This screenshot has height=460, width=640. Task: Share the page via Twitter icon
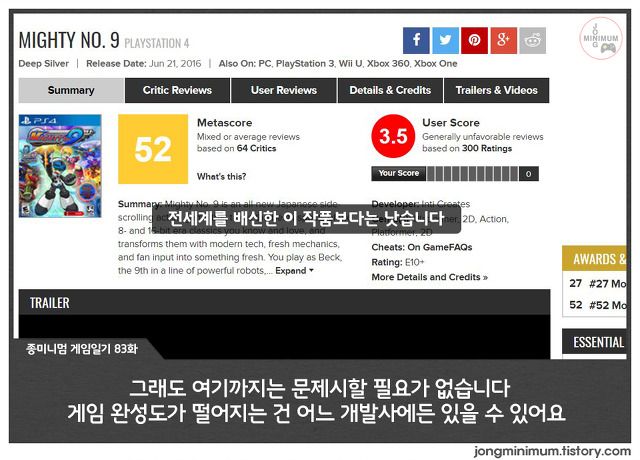tap(445, 40)
